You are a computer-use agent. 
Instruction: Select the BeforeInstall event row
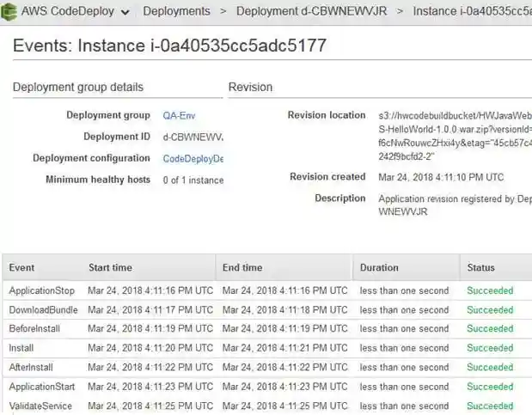coord(267,328)
